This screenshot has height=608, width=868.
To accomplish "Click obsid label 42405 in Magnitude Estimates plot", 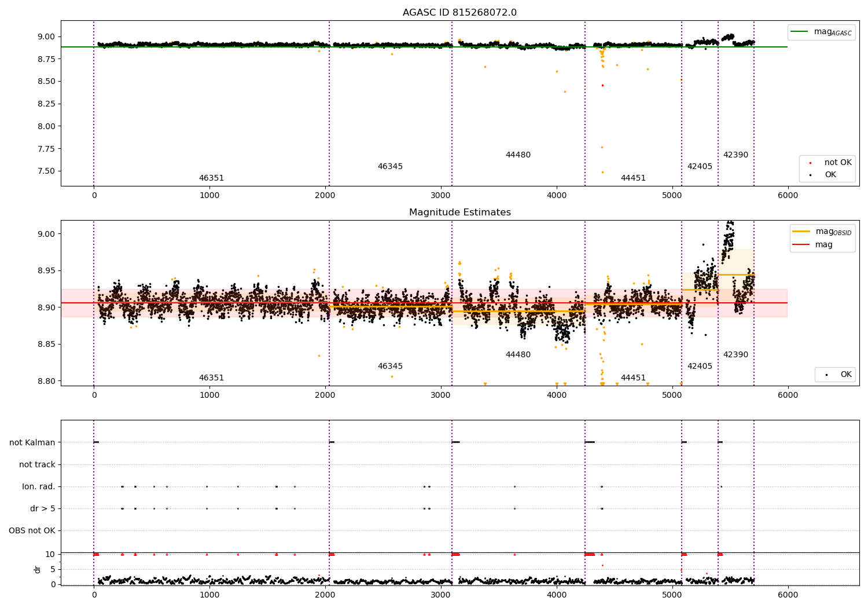I will [x=700, y=367].
